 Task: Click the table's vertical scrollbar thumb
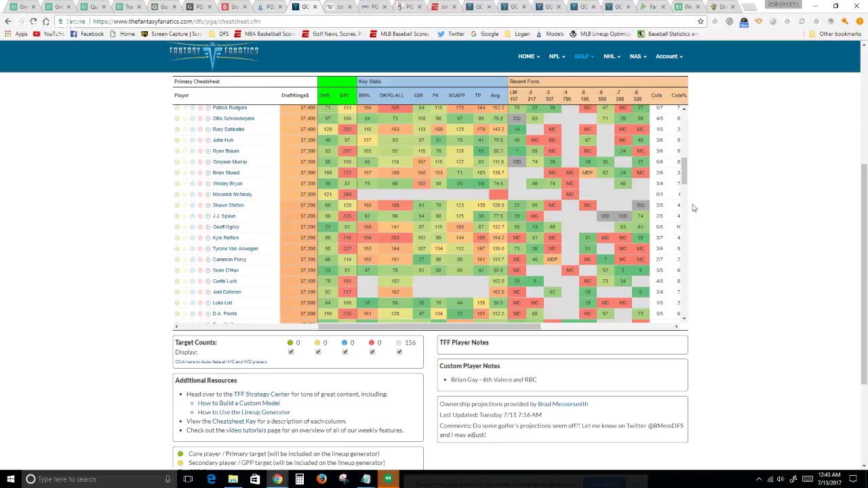pos(684,171)
